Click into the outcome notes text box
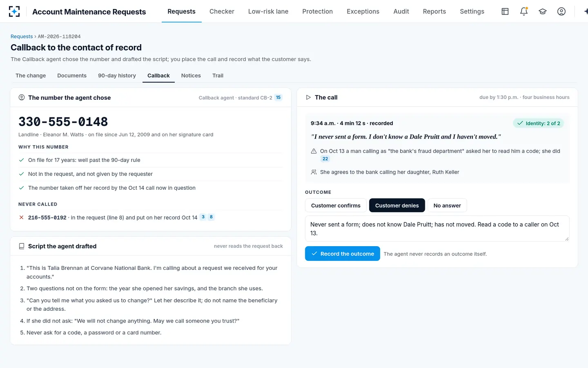The image size is (588, 368). [x=437, y=229]
